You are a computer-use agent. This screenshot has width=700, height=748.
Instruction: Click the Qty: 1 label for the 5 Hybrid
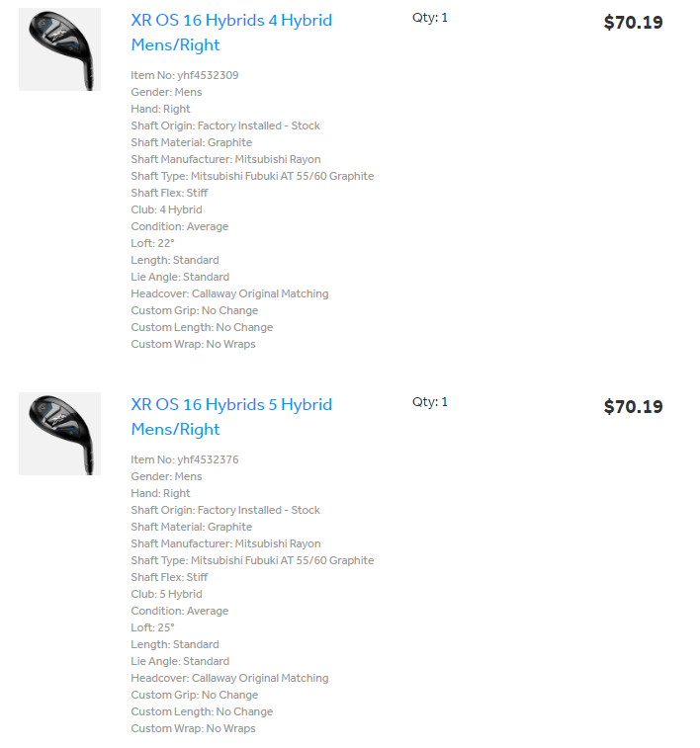click(x=430, y=402)
